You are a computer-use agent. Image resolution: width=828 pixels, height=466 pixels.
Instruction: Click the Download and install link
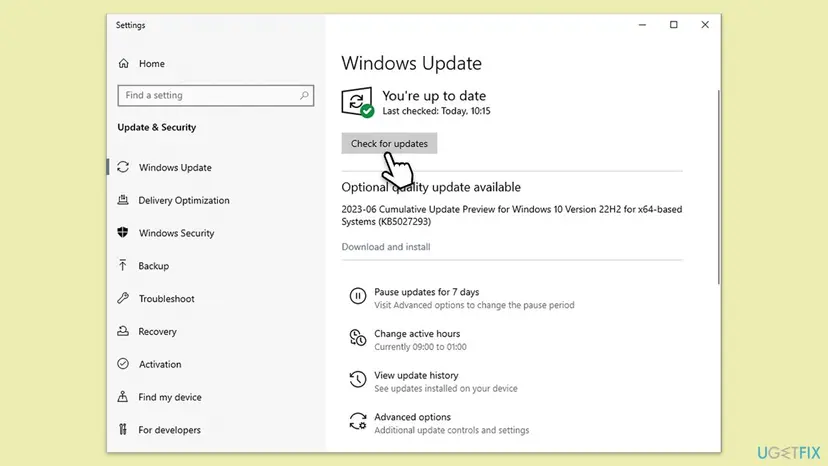(385, 247)
